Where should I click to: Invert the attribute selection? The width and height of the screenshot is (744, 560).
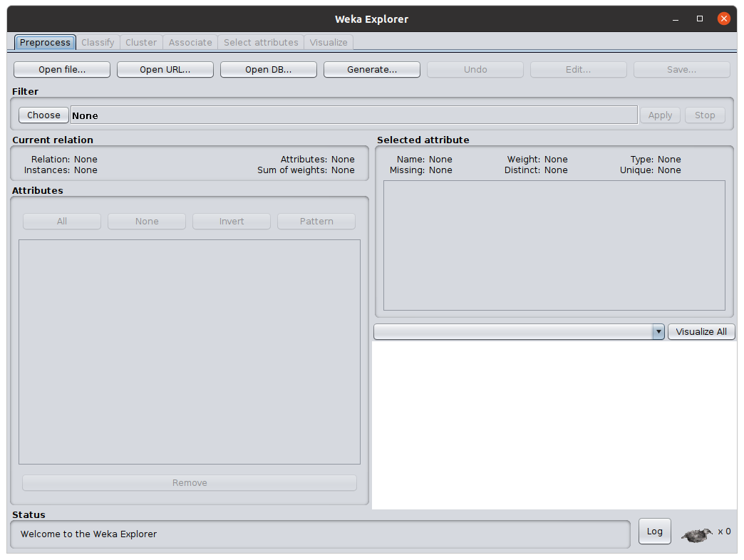(x=232, y=222)
